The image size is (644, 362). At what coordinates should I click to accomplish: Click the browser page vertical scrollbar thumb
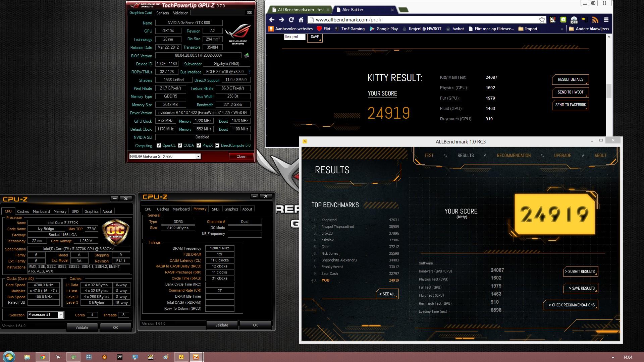(609, 91)
